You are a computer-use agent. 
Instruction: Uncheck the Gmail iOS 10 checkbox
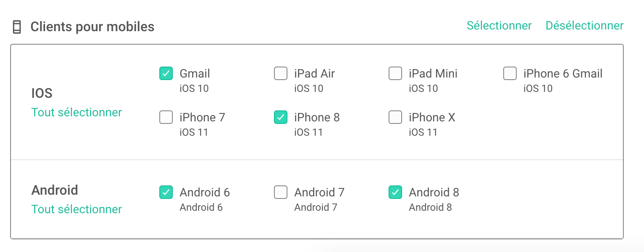(x=166, y=73)
